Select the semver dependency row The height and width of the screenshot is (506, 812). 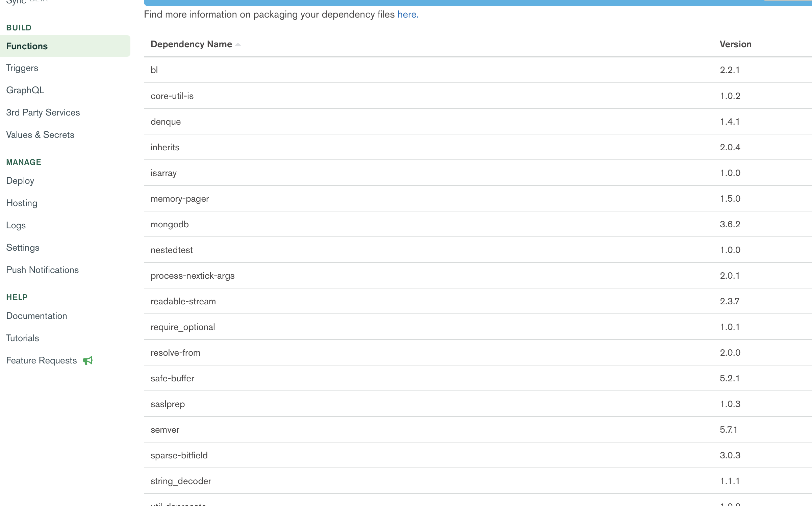(x=165, y=430)
